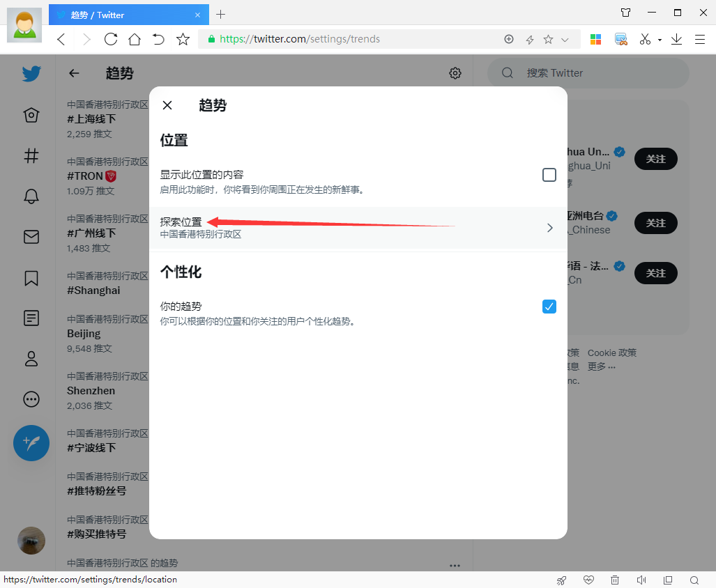Click the Twitter bird logo in sidebar
This screenshot has width=716, height=588.
31,73
